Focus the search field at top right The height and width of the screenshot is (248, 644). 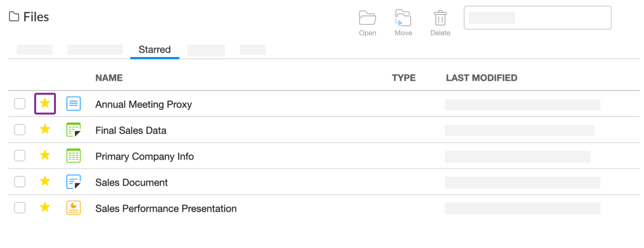[537, 18]
